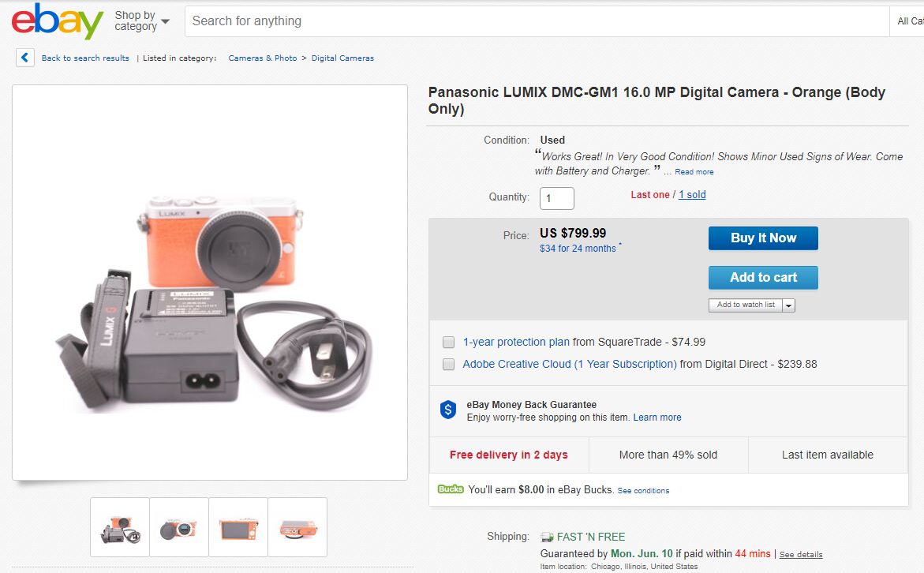Open the Add to watch list arrow
This screenshot has width=924, height=573.
tap(789, 305)
